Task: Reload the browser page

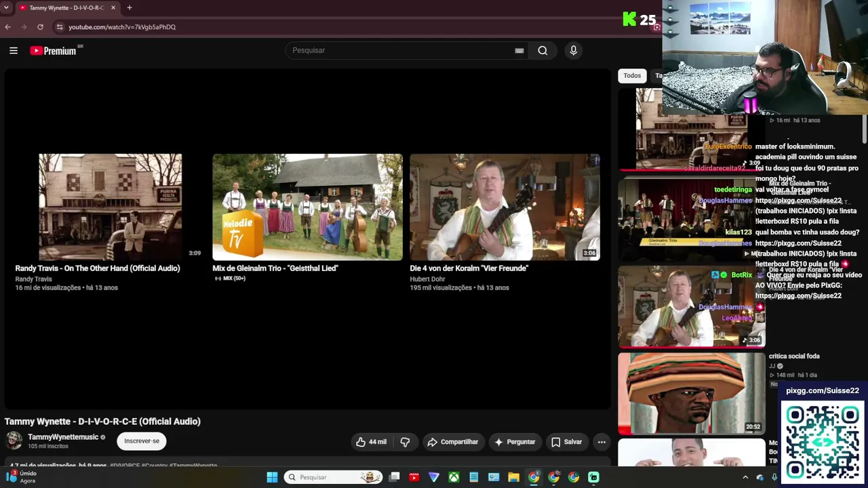Action: pos(40,27)
